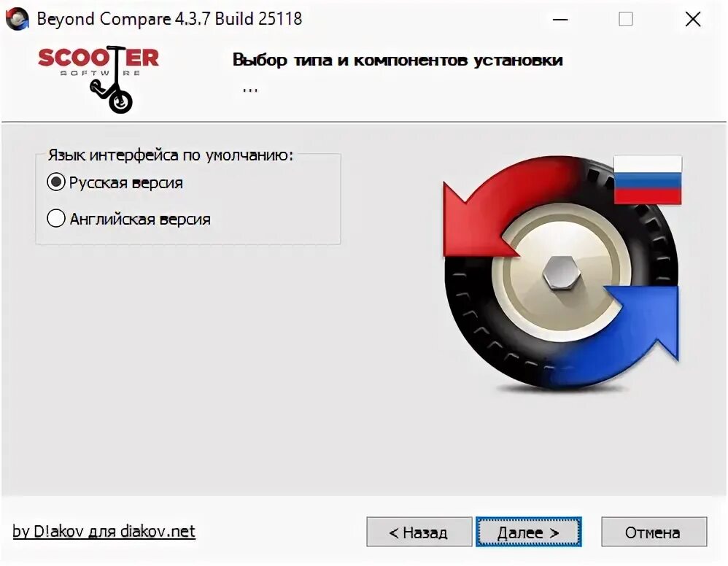The height and width of the screenshot is (566, 728).
Task: Click the scooter wheel in Scooter logo
Action: pyautogui.click(x=120, y=101)
